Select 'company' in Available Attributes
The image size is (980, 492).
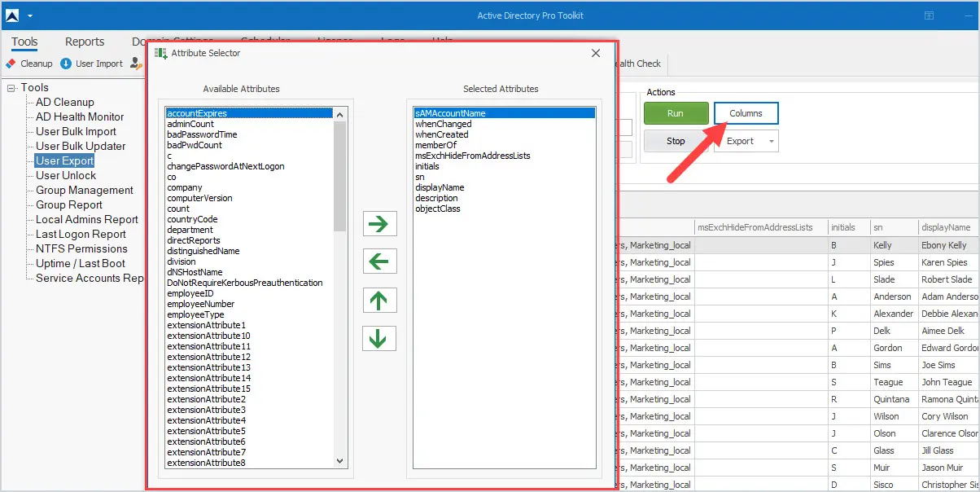[249, 187]
